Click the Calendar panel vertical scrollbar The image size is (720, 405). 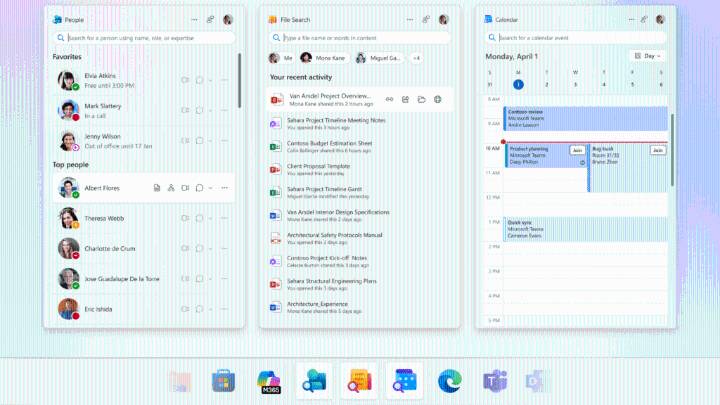click(672, 150)
